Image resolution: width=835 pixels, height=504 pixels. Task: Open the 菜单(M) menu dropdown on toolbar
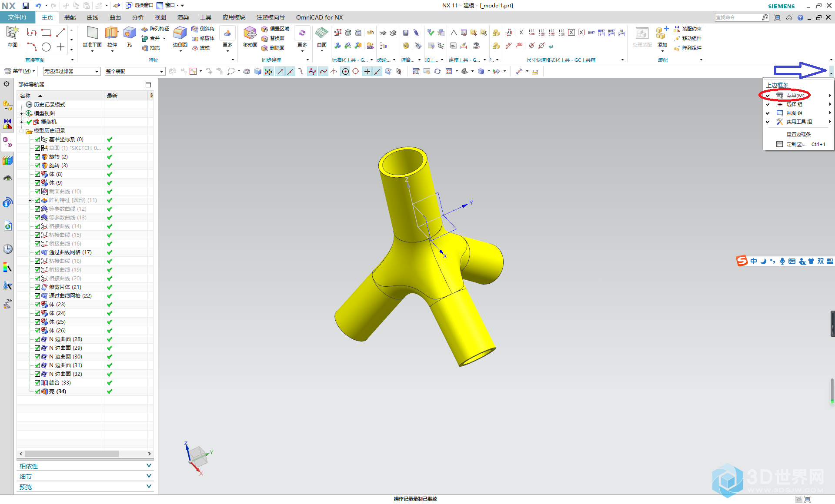pos(20,71)
